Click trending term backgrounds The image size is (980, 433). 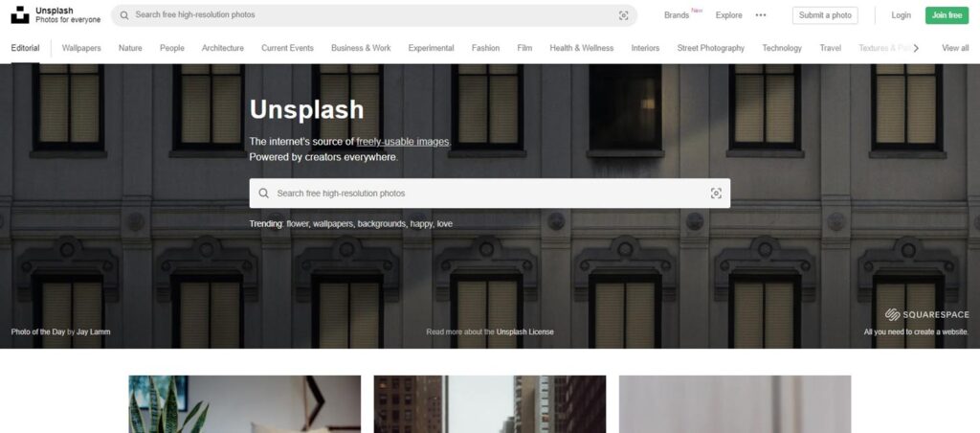pos(382,224)
